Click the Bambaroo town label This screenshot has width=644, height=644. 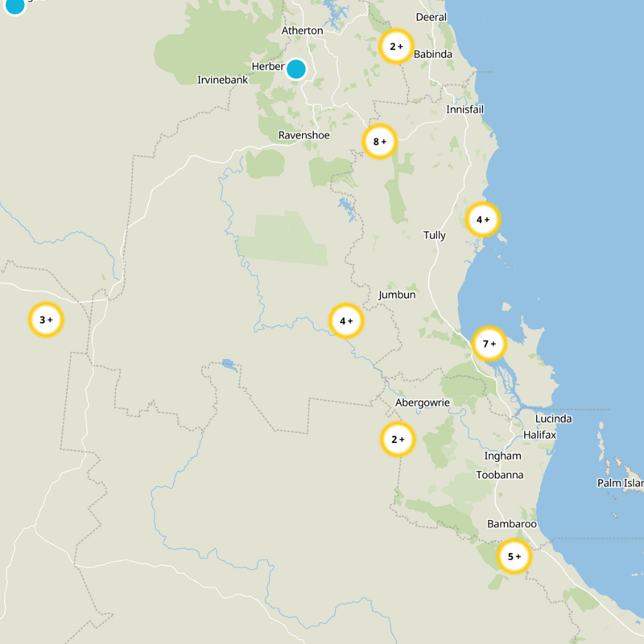click(x=512, y=524)
